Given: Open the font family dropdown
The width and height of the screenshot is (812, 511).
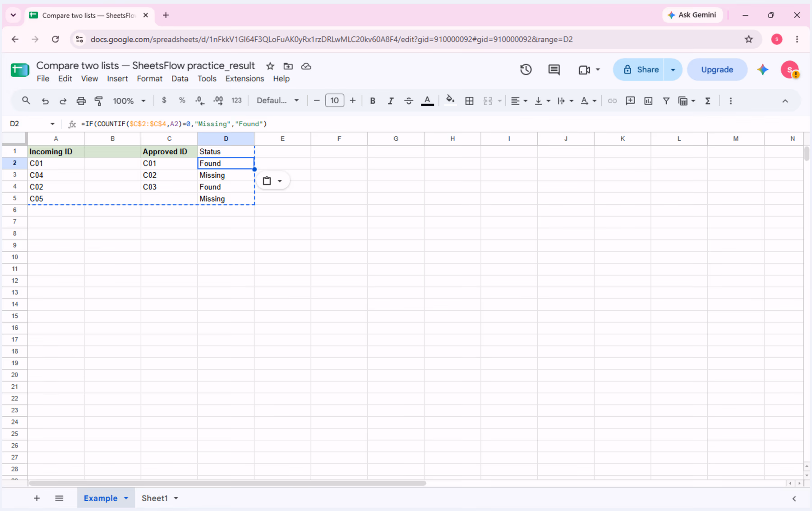Looking at the screenshot, I should pos(277,101).
